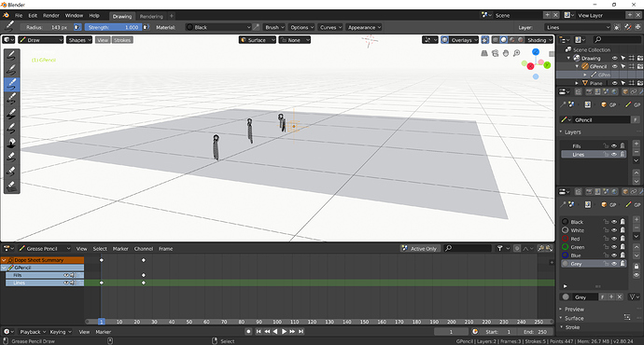Toggle GPencil object visibility in outliner
The image size is (644, 345).
614,66
